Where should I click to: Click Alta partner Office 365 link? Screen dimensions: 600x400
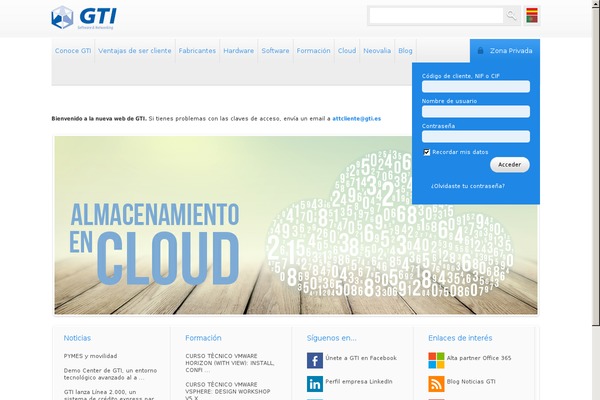479,358
